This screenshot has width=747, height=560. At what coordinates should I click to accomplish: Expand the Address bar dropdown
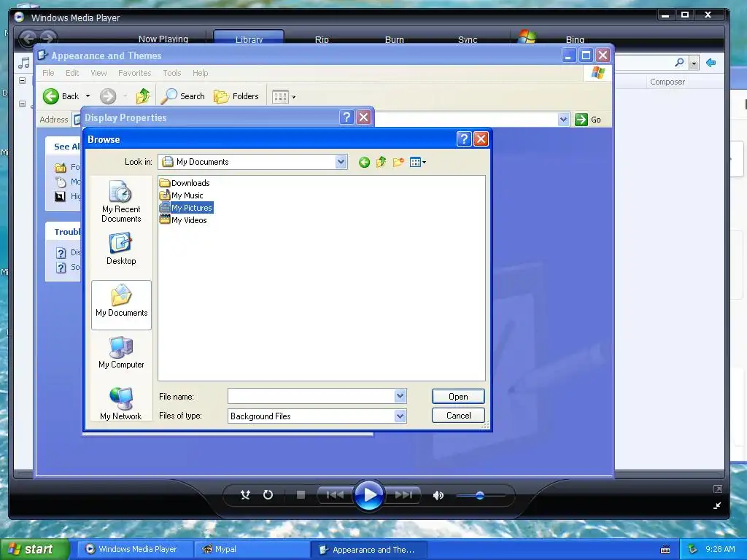point(563,119)
